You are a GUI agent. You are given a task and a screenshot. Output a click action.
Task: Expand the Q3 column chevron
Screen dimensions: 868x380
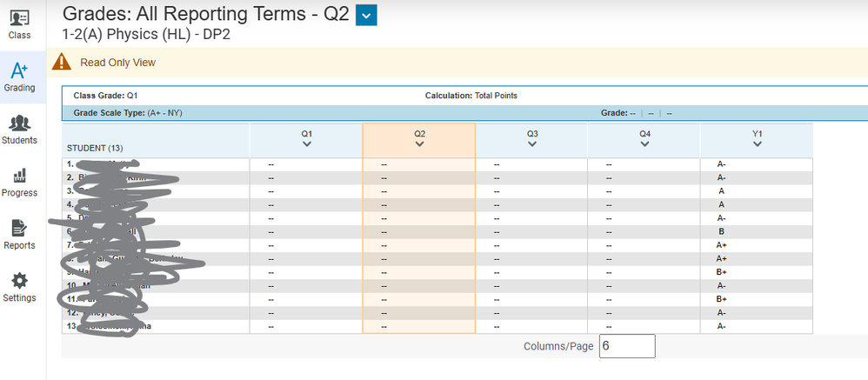coord(532,144)
